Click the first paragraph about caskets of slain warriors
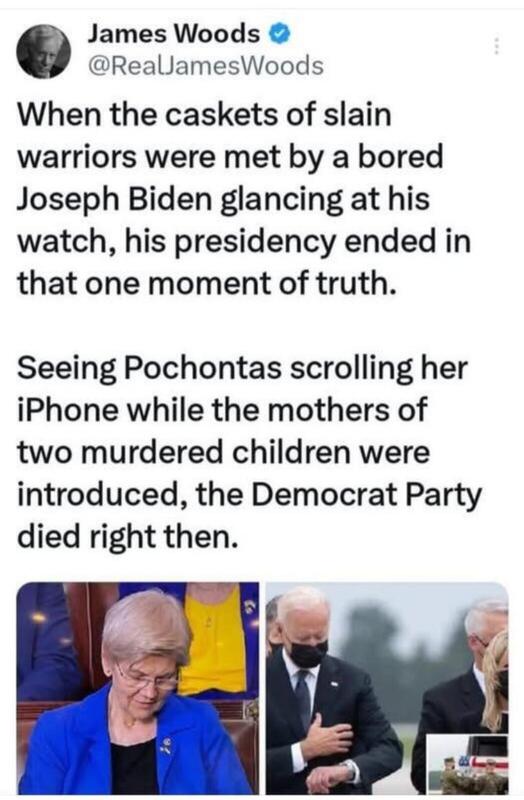 (x=244, y=198)
